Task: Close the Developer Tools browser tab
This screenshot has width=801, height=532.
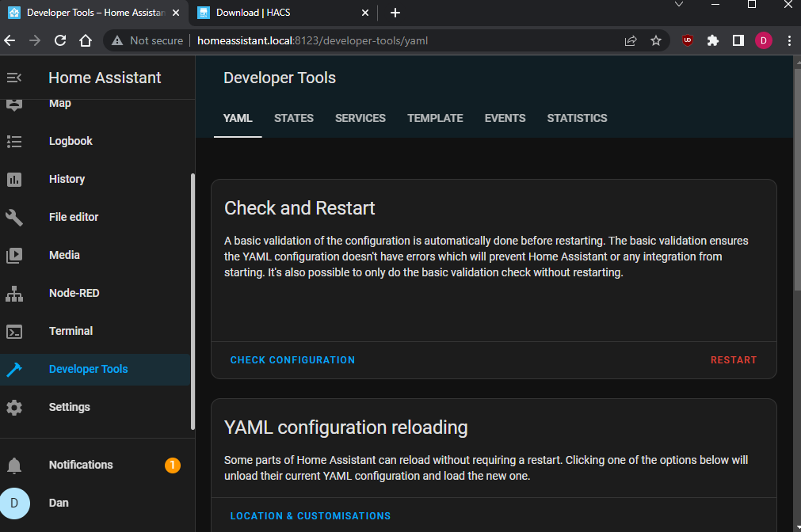Action: [x=176, y=13]
